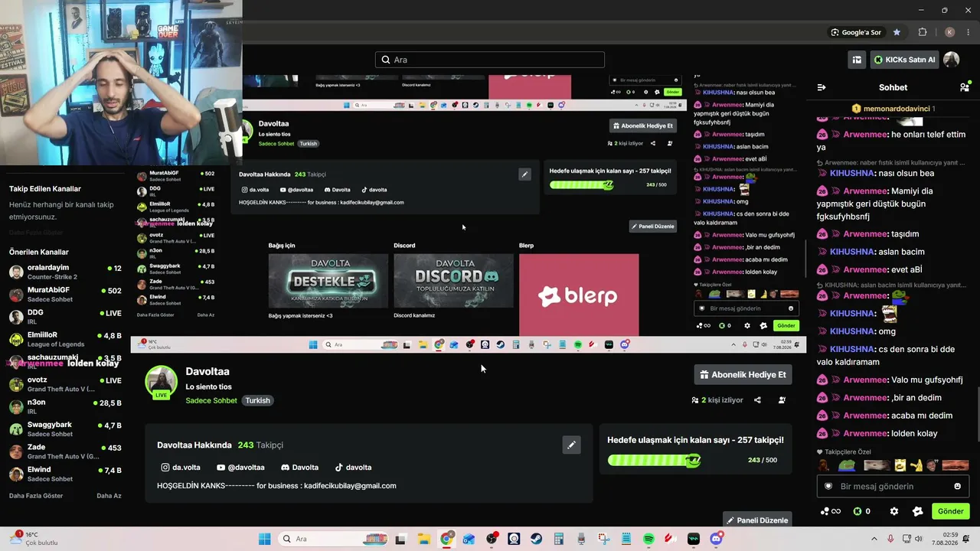Open Windows Start menu
Image resolution: width=980 pixels, height=551 pixels.
(264, 539)
